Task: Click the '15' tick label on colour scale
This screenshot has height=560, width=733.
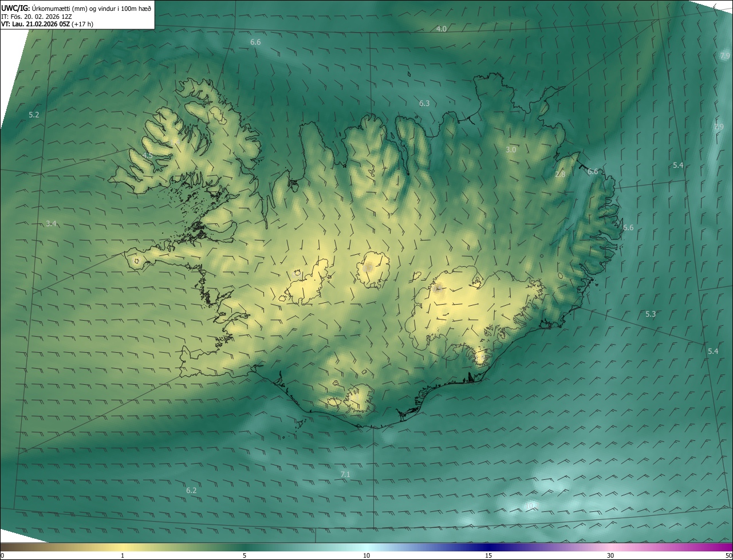Action: click(488, 555)
